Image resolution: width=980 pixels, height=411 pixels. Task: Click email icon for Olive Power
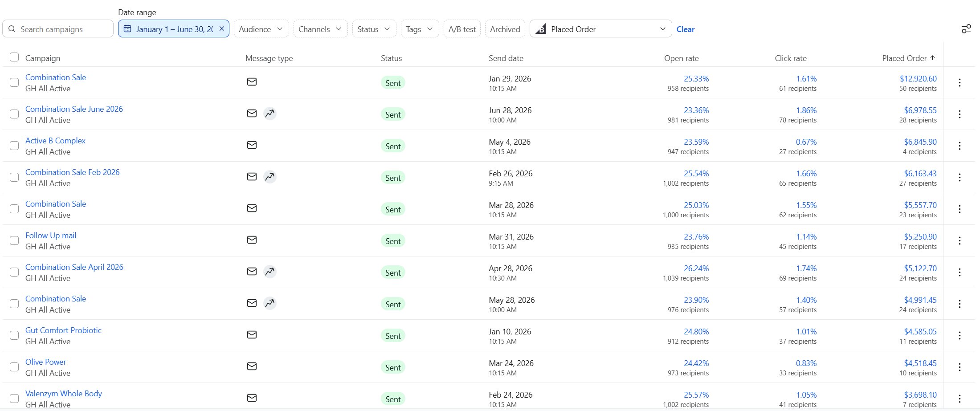(x=252, y=366)
